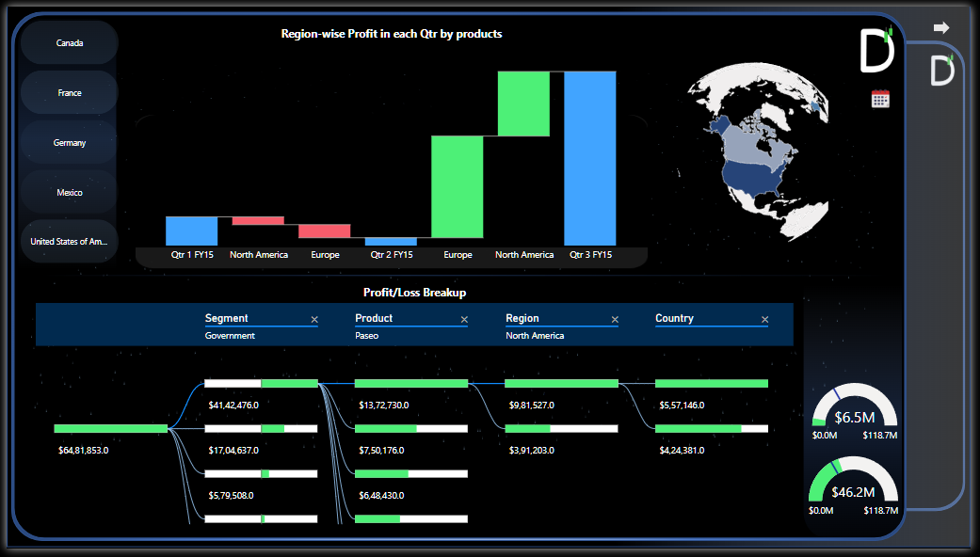Click the small D logo in right panel

(942, 71)
